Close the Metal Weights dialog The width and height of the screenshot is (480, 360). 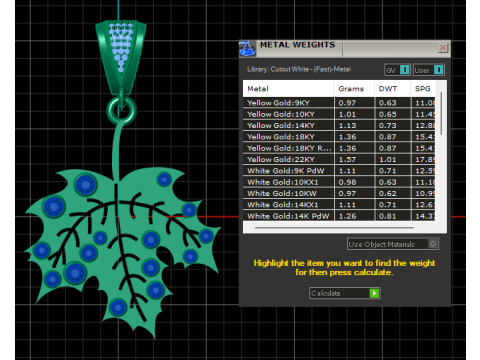(x=443, y=48)
